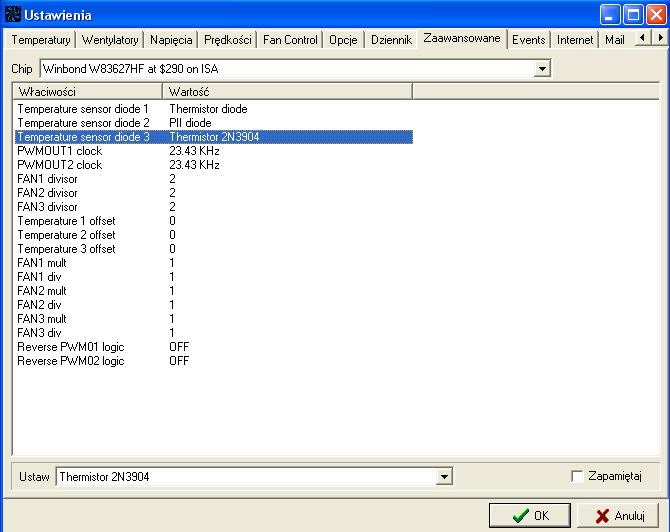Enable the Zapamiętaj checkbox
Screen dimensions: 670x532
577,476
